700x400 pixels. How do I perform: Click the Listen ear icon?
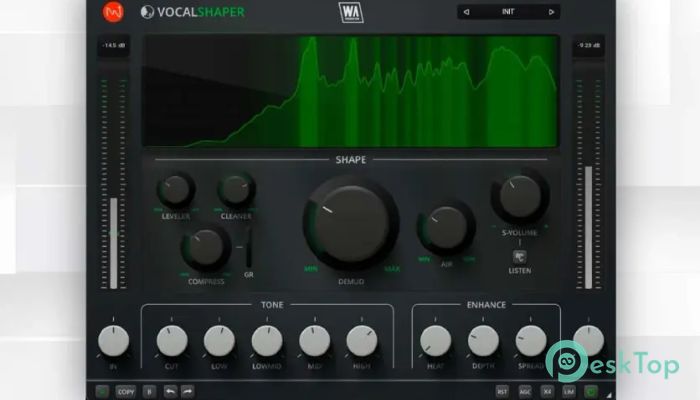[520, 256]
